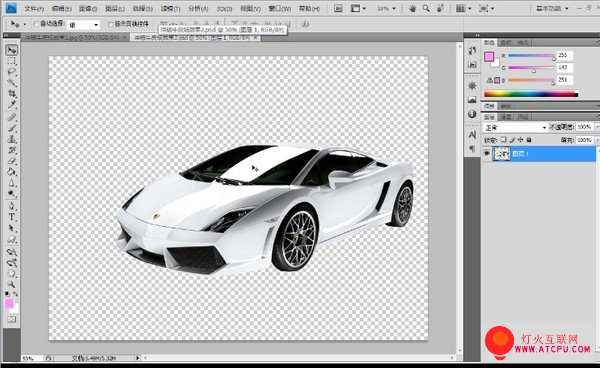Select the Crop tool
The width and height of the screenshot is (600, 368).
12,93
